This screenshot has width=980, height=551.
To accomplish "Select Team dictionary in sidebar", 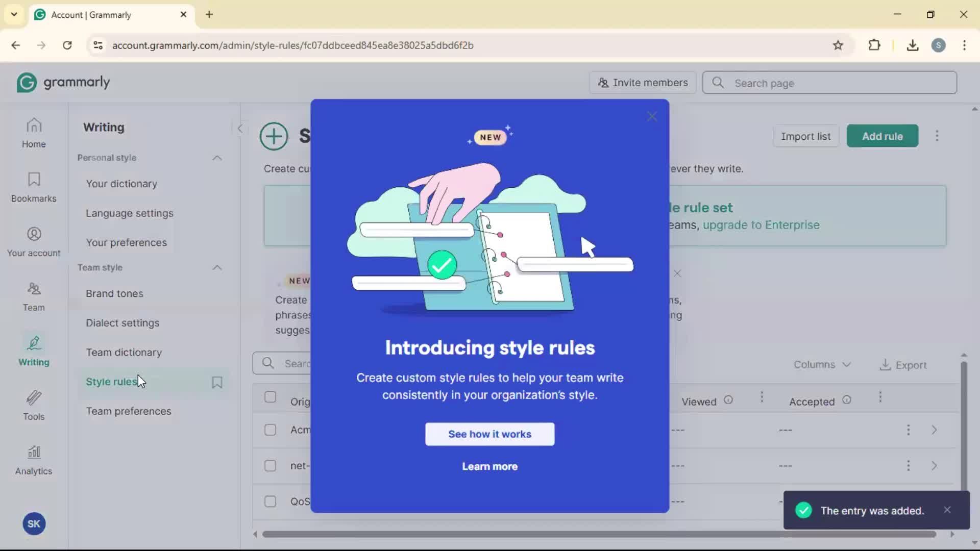I will [124, 353].
